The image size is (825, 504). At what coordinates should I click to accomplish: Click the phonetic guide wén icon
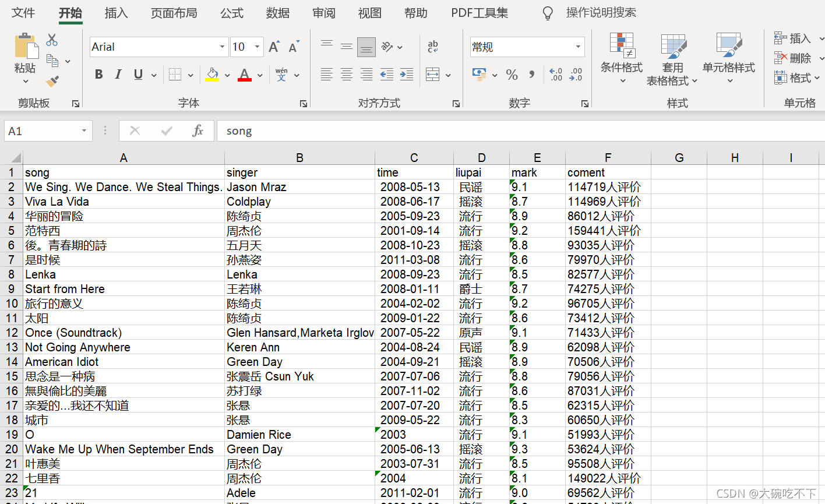click(x=281, y=75)
